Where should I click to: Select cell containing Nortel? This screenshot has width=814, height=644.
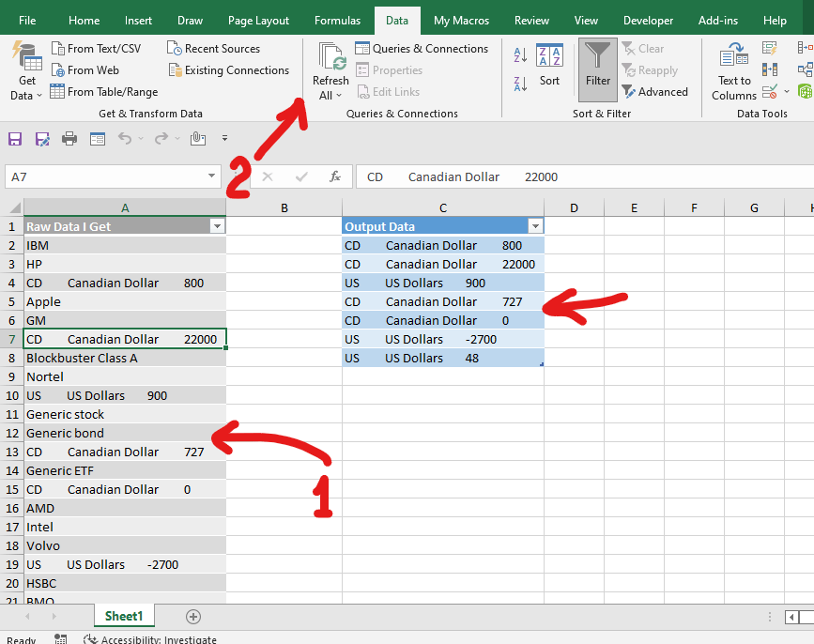(125, 376)
